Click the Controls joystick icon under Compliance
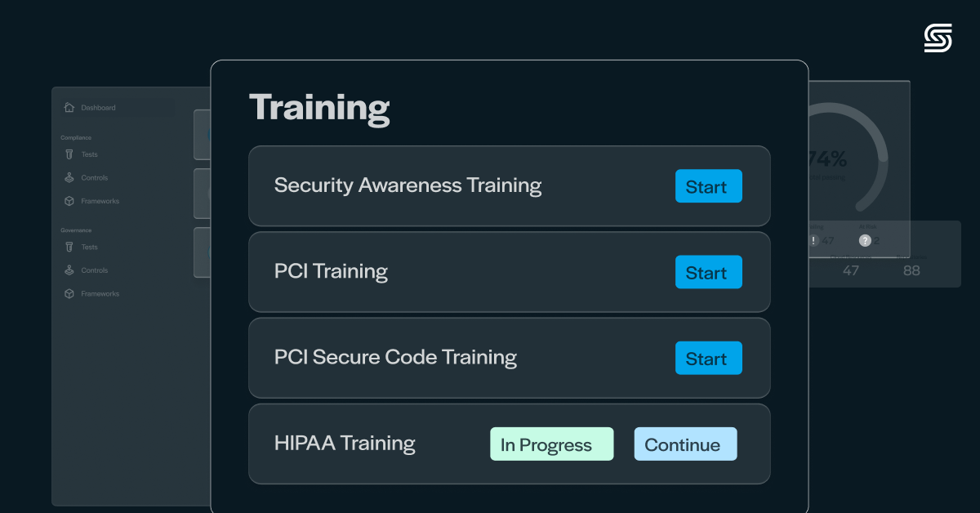The image size is (980, 513). [69, 177]
